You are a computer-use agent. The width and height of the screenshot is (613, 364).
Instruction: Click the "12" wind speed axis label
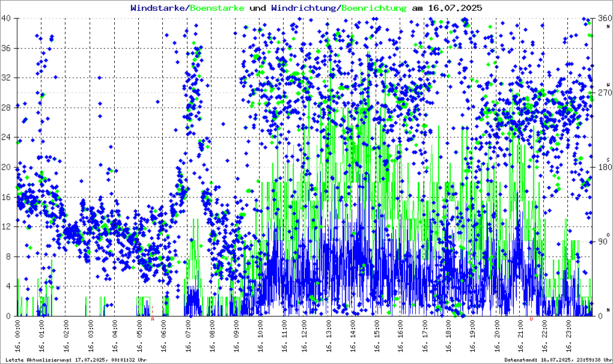[6, 227]
